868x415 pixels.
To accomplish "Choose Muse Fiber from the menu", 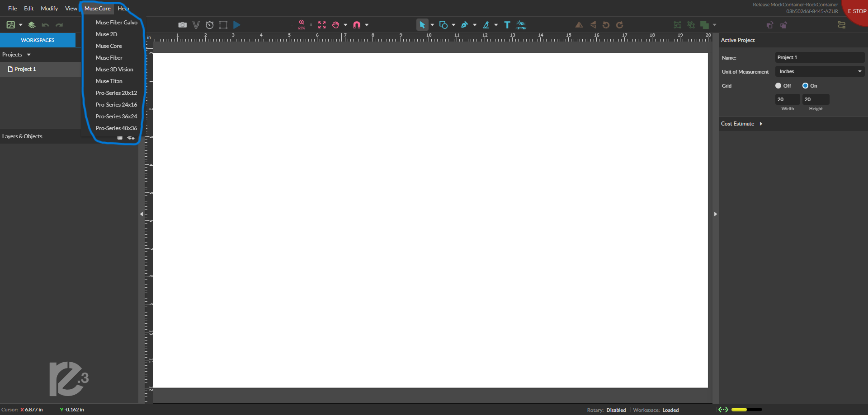I will [x=109, y=57].
